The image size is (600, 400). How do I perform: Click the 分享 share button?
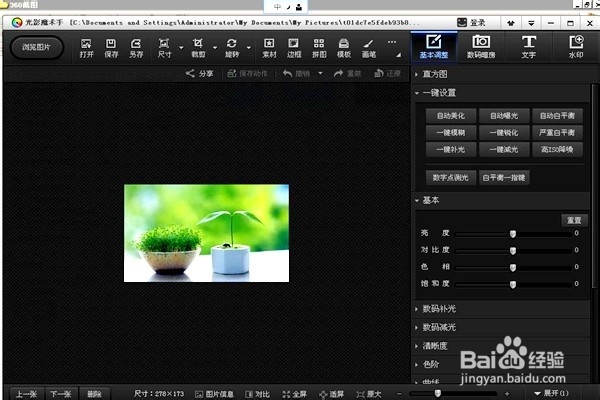pos(199,73)
